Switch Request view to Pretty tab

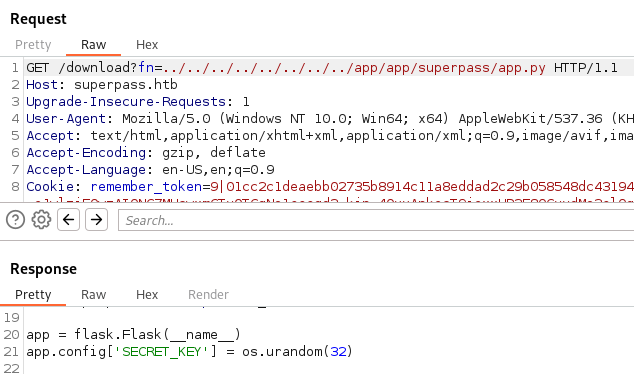click(33, 44)
